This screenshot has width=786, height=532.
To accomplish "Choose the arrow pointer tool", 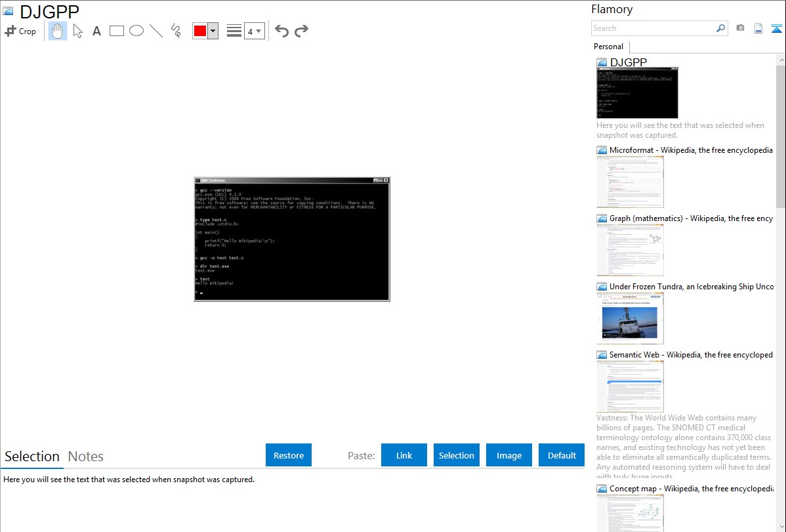I will click(x=77, y=31).
